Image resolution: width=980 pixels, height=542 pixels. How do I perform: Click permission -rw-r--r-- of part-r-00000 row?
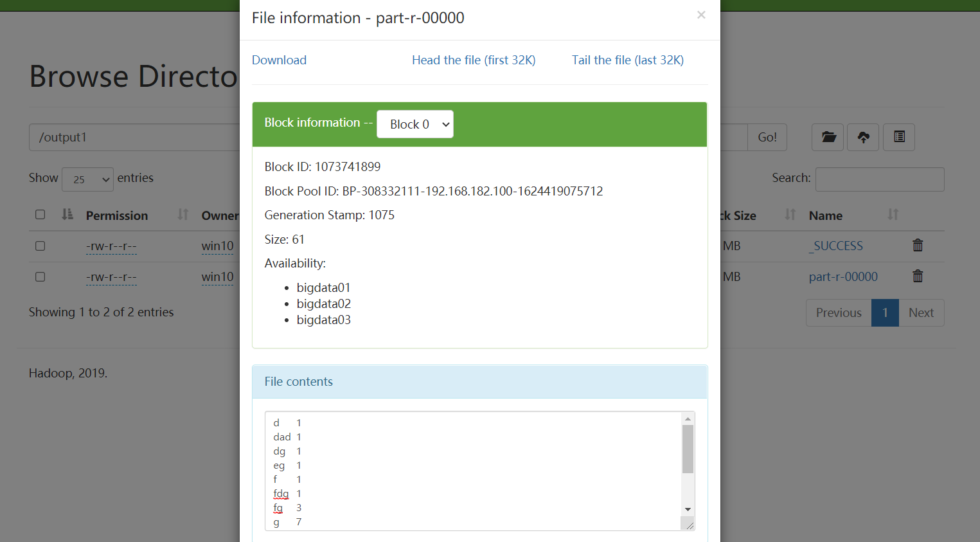[111, 277]
